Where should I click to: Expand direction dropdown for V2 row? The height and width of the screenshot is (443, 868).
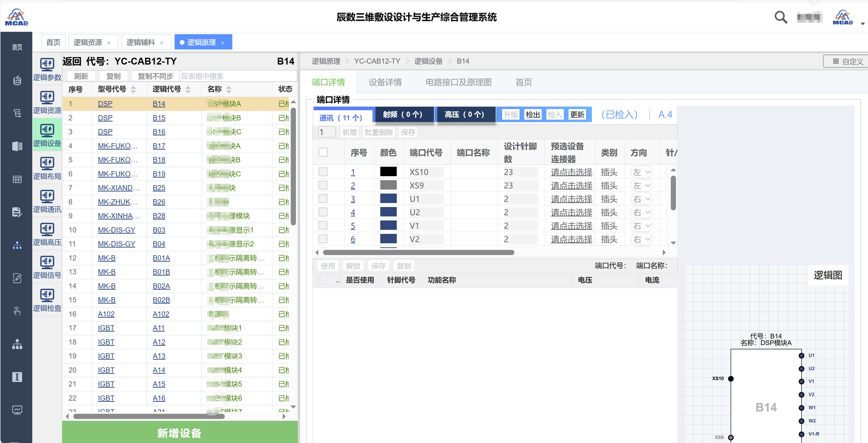641,239
